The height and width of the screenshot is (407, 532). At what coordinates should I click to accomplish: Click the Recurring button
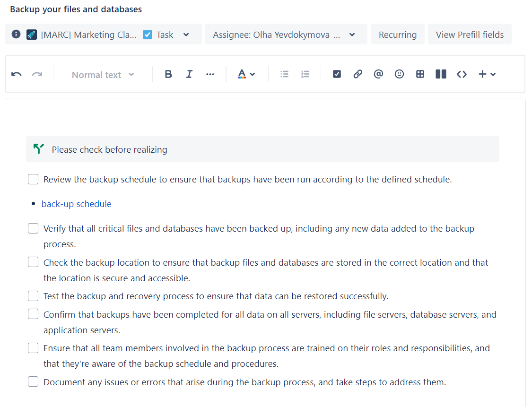click(x=398, y=35)
